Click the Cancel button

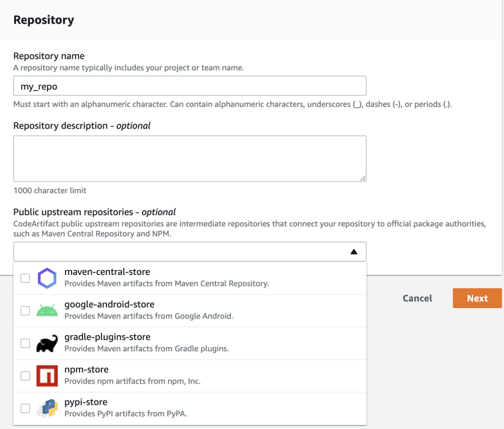pos(418,298)
